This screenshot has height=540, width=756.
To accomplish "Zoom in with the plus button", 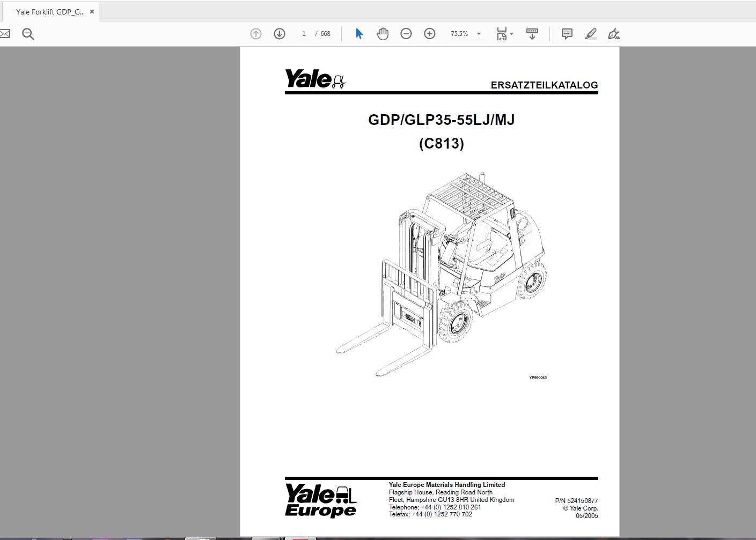I will point(430,34).
